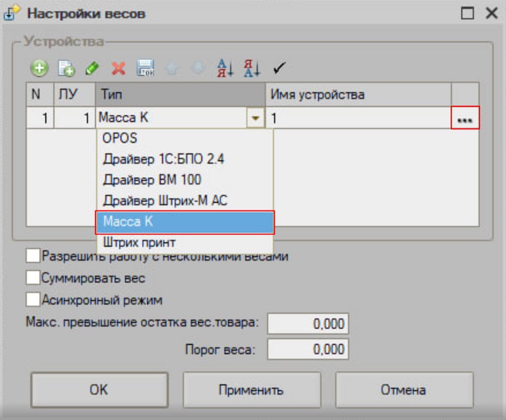Click the black checkmark toolbar icon
The image size is (506, 420).
279,68
